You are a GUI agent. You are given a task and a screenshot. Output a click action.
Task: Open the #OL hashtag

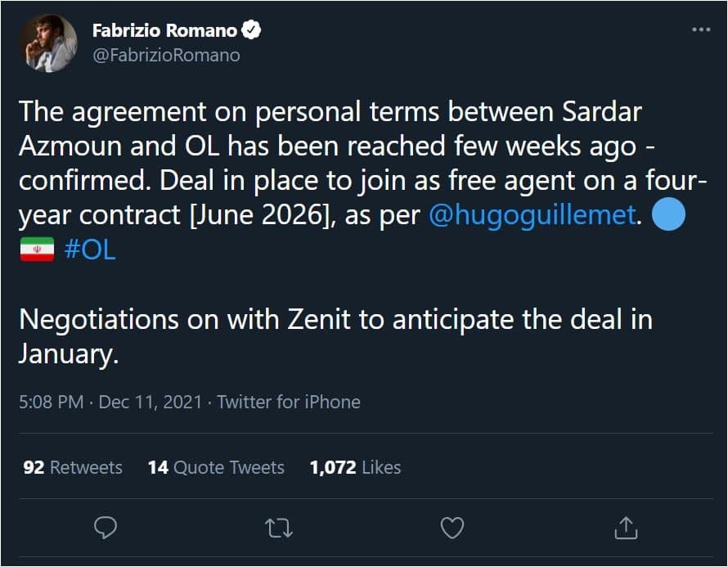89,250
